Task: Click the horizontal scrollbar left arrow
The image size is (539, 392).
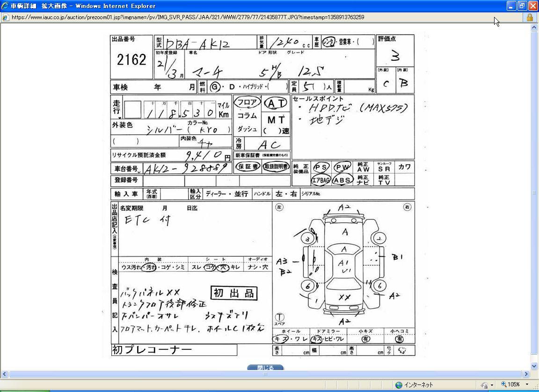Action: pos(4,374)
